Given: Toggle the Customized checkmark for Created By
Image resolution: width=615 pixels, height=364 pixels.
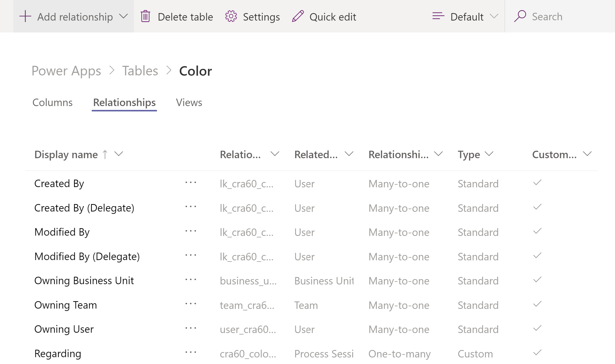Looking at the screenshot, I should click(538, 183).
